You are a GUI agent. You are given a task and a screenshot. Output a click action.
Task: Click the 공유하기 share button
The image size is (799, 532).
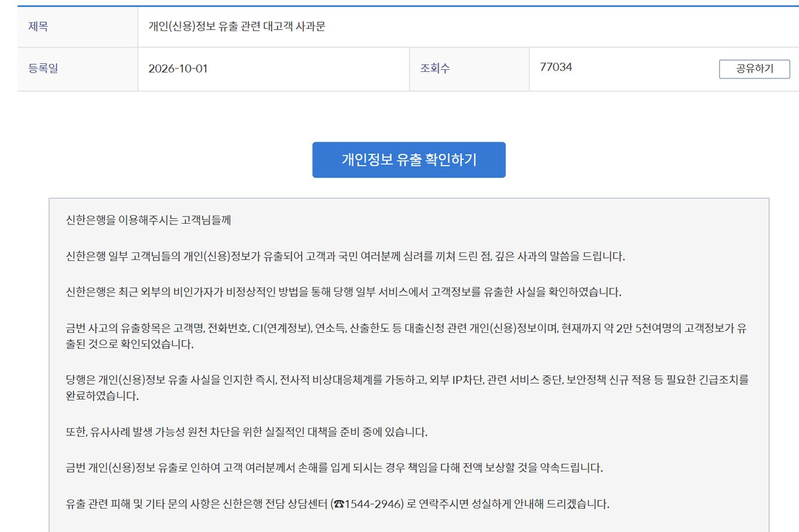click(754, 69)
